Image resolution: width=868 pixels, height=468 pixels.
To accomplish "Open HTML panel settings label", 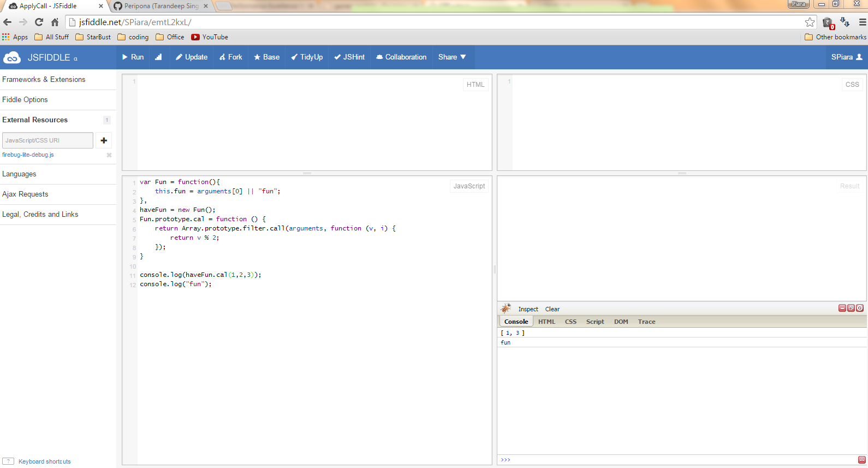I will 475,85.
